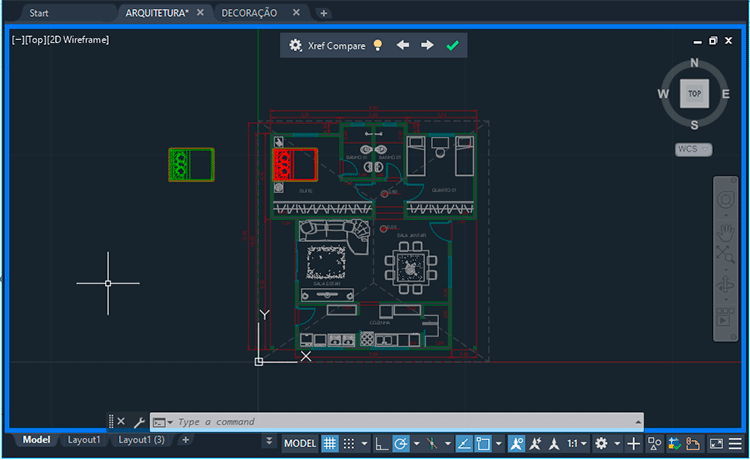Select Zoom Extents on navigation bar

[x=725, y=254]
